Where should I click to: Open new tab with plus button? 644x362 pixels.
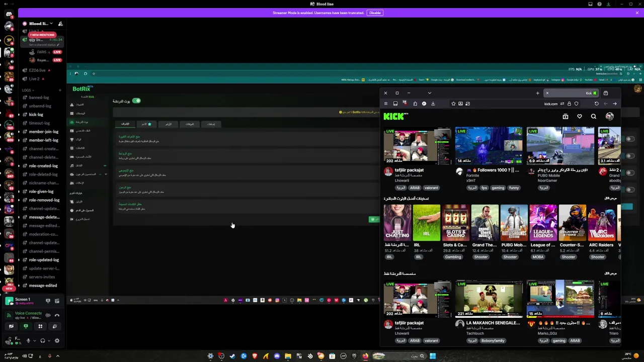[x=537, y=93]
